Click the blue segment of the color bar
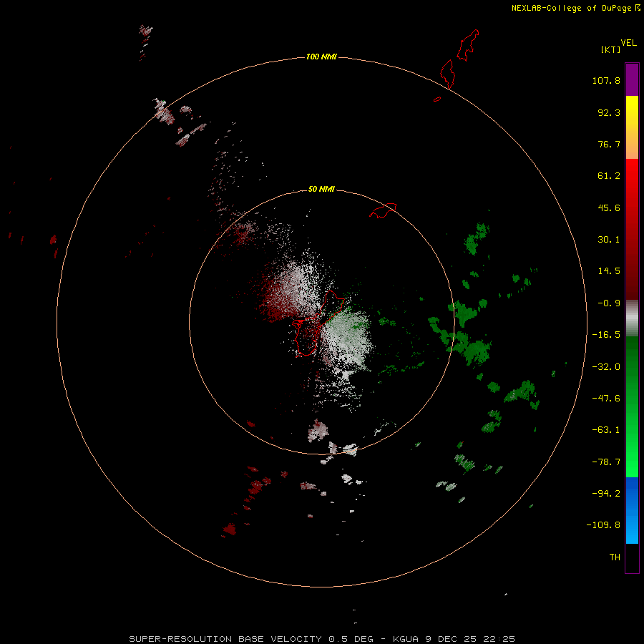The width and height of the screenshot is (644, 644). (632, 510)
